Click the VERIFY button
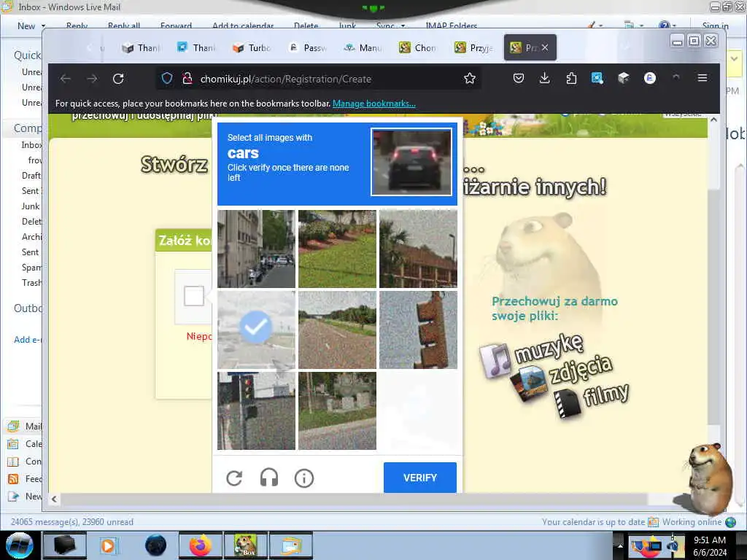 click(x=420, y=478)
